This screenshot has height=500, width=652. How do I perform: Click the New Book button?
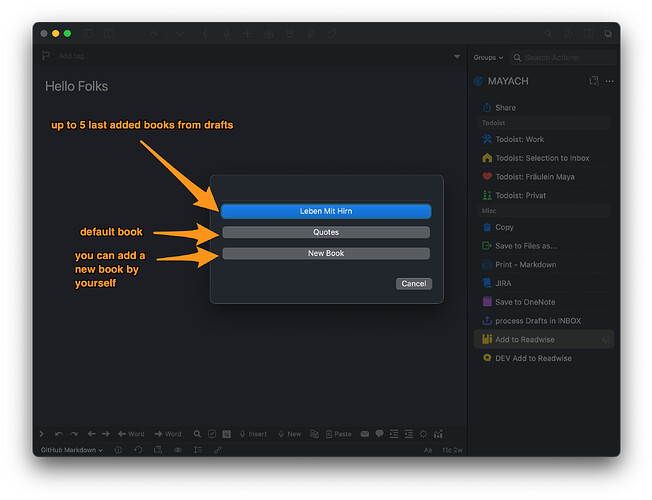(326, 253)
